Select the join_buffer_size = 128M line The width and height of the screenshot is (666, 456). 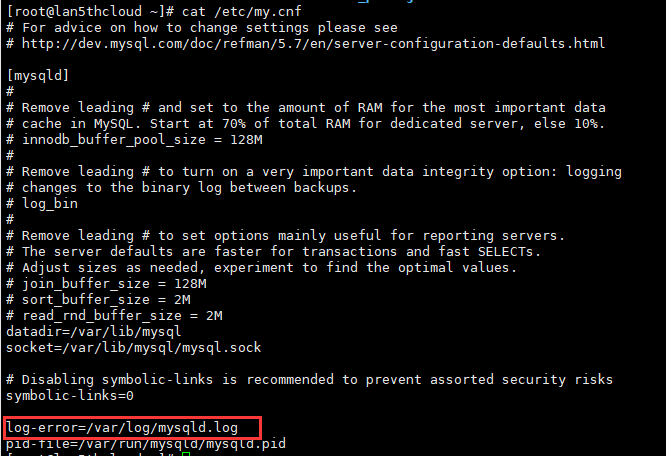click(107, 284)
